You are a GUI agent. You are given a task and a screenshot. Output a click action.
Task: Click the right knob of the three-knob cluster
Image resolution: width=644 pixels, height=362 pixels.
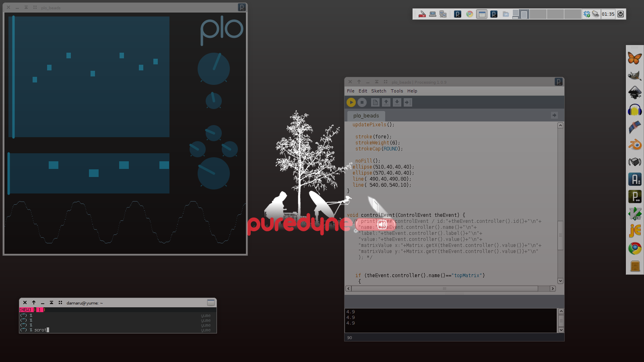tap(230, 149)
